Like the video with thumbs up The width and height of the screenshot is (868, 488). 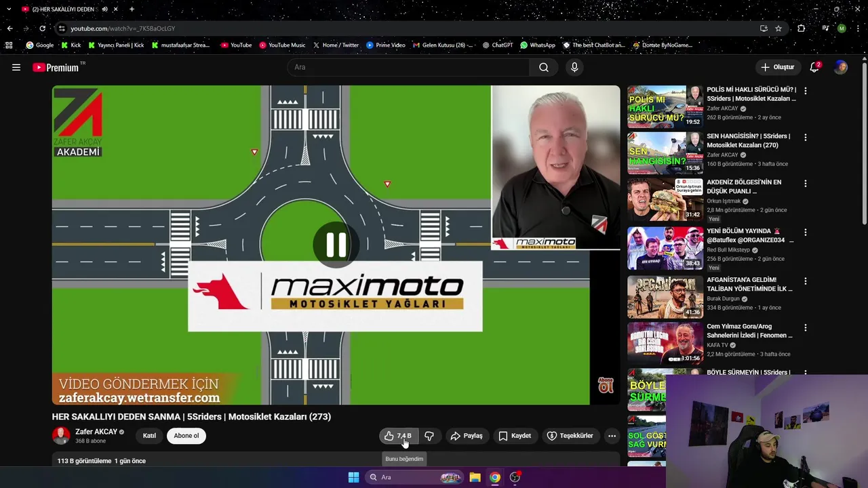pyautogui.click(x=398, y=436)
